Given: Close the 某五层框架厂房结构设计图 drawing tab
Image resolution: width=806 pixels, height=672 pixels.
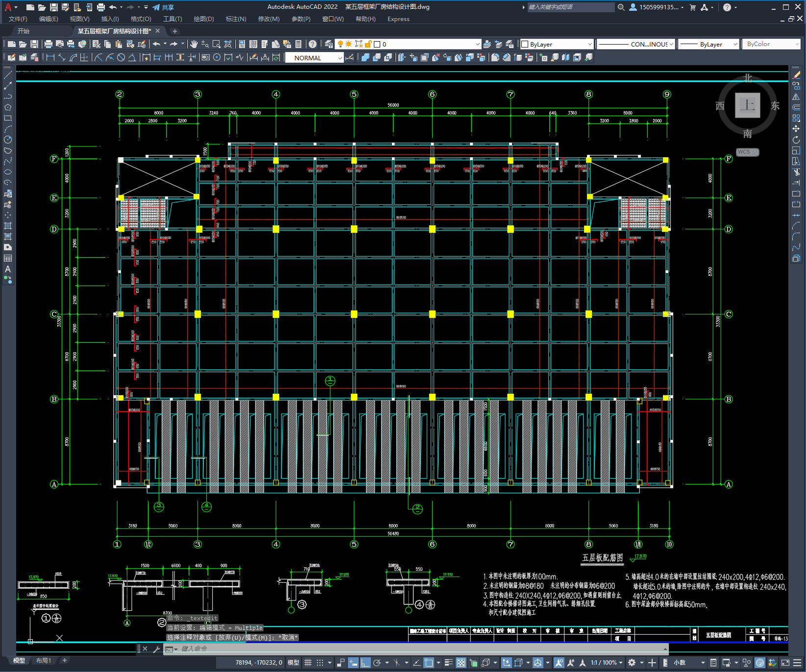Looking at the screenshot, I should coord(157,31).
